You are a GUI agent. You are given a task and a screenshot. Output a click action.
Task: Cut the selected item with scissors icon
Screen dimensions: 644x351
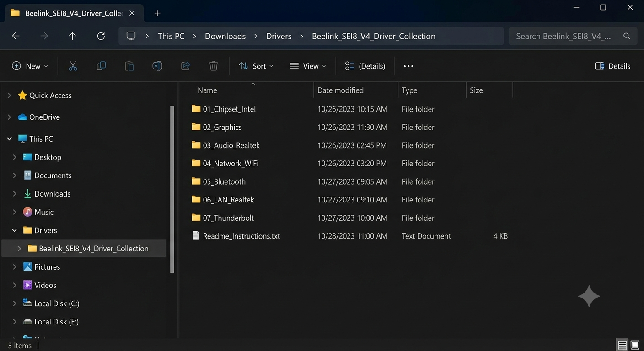(x=73, y=66)
